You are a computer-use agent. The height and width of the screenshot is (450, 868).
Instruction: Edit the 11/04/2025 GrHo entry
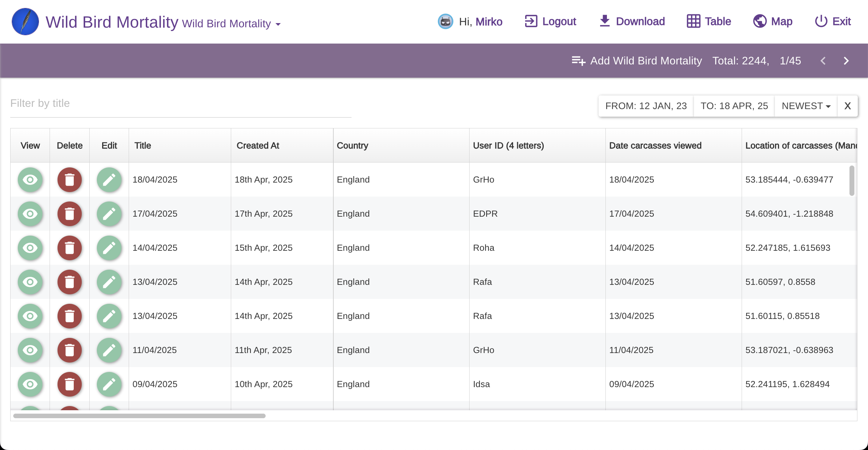(x=109, y=350)
